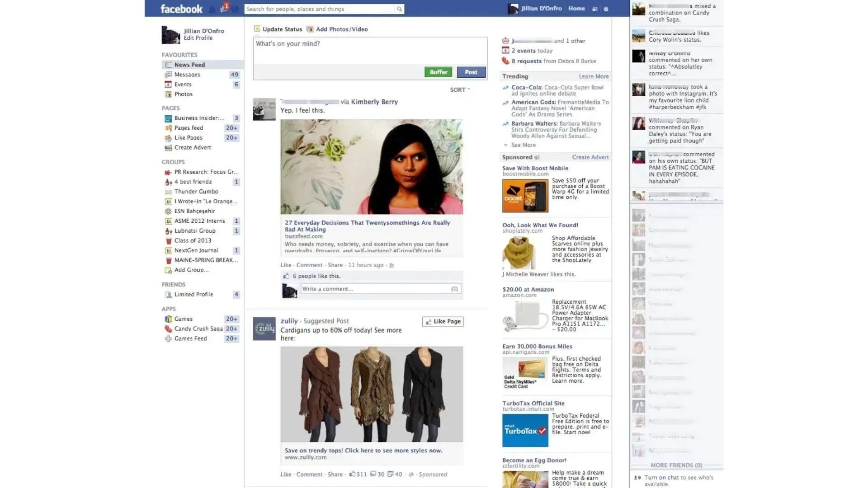Viewport: 868px width, 488px height.
Task: Go to Home in the top navigation
Action: pos(576,8)
